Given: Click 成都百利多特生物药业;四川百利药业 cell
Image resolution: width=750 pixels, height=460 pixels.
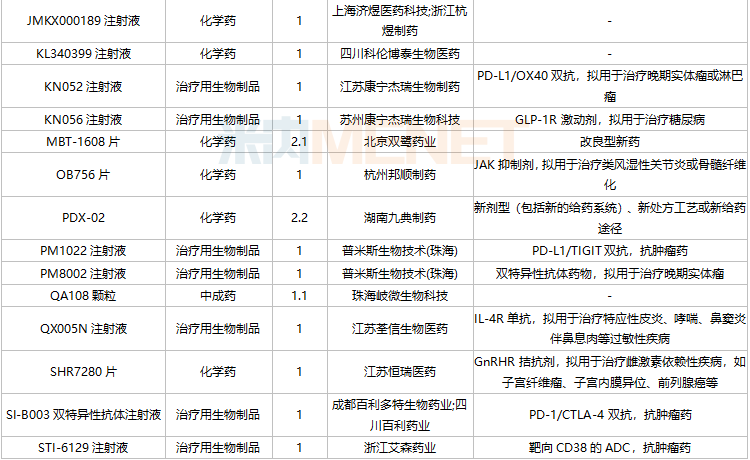Looking at the screenshot, I should [x=400, y=415].
